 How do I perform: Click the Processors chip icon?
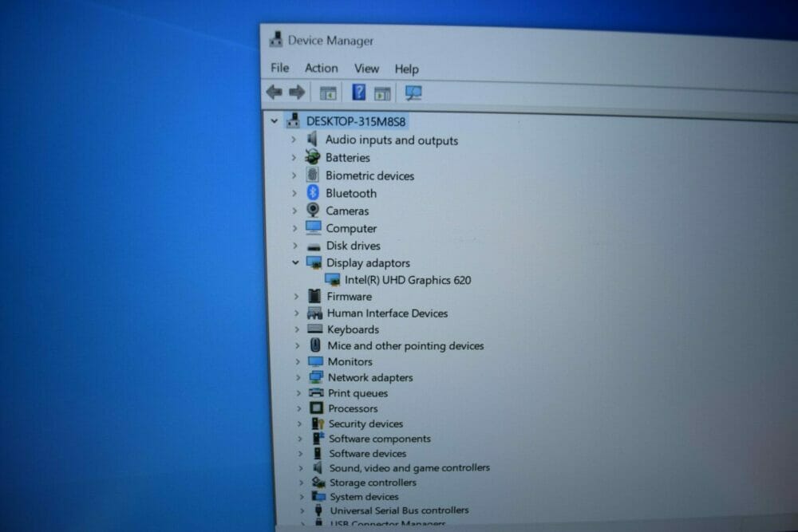click(x=317, y=408)
